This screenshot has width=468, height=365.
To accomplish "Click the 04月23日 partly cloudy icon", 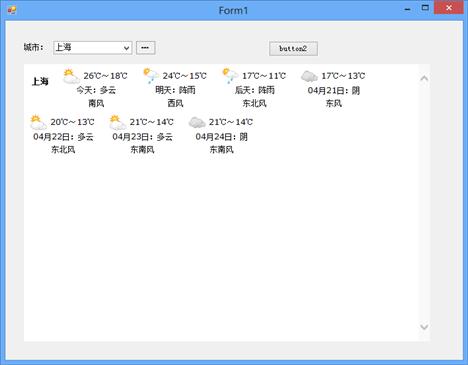I will pos(118,123).
